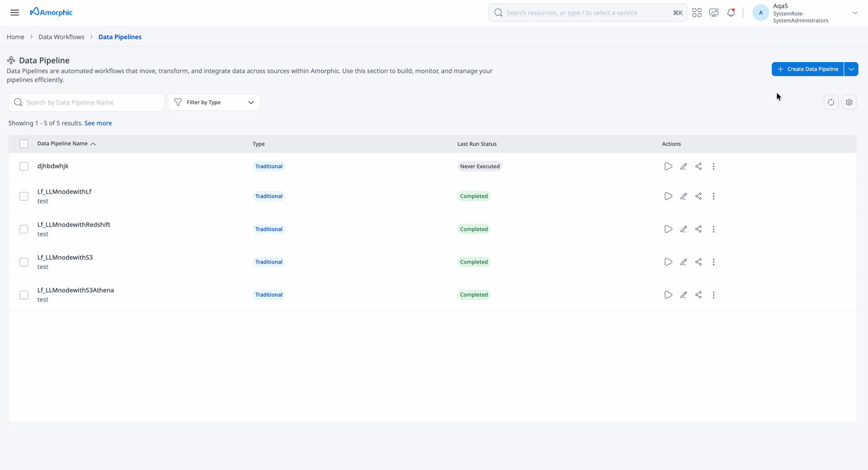Click the Never Executed status badge
Image resolution: width=868 pixels, height=470 pixels.
[480, 167]
